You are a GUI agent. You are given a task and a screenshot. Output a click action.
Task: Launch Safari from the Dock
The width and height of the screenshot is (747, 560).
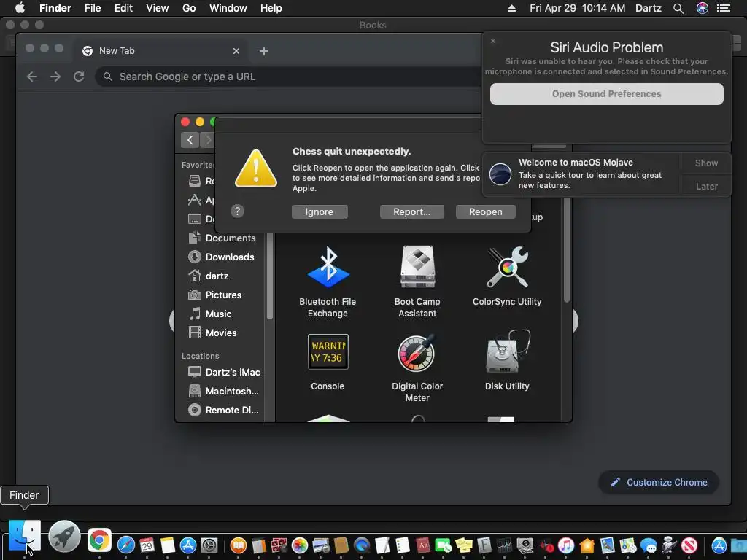126,545
